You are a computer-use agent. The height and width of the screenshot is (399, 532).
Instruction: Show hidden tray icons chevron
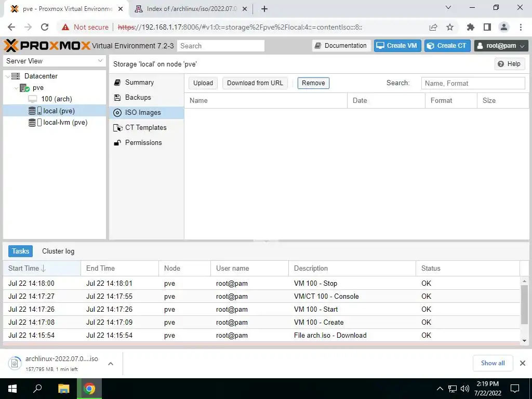coord(440,389)
